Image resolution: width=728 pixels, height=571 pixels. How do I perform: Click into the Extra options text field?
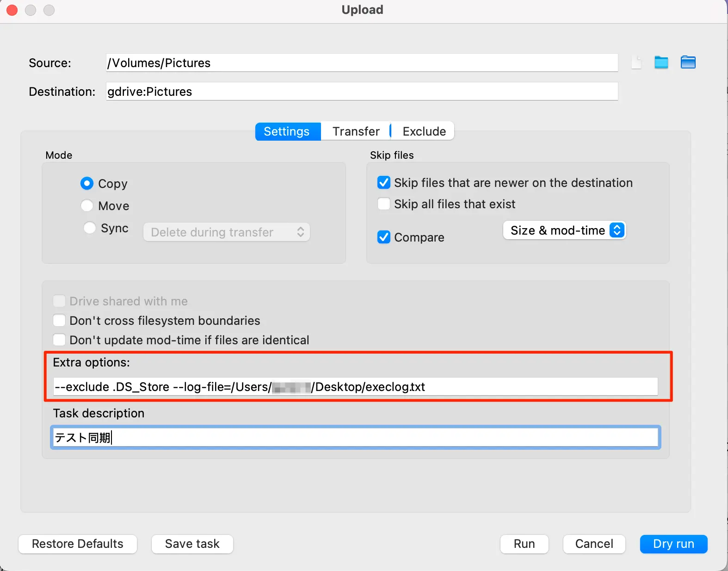[x=509, y=387]
